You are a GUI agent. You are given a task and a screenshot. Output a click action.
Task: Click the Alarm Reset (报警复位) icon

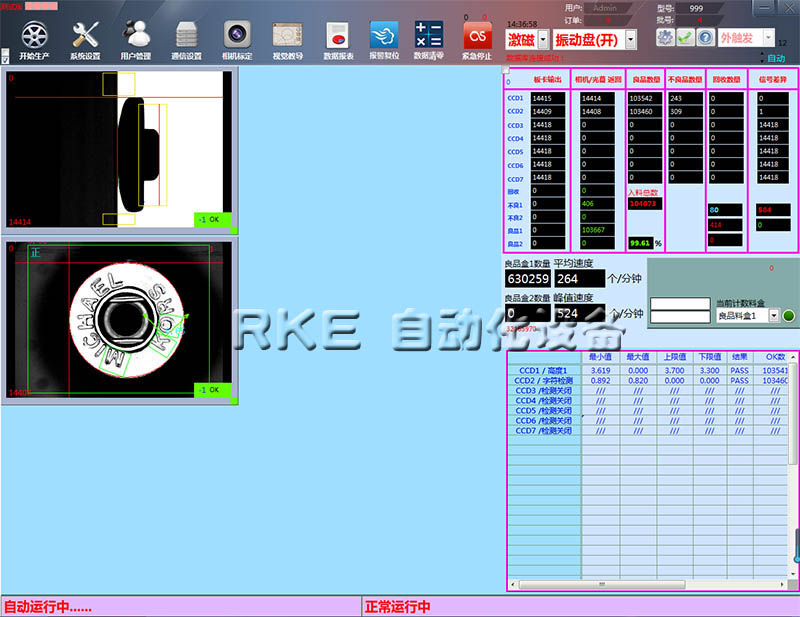(x=383, y=35)
